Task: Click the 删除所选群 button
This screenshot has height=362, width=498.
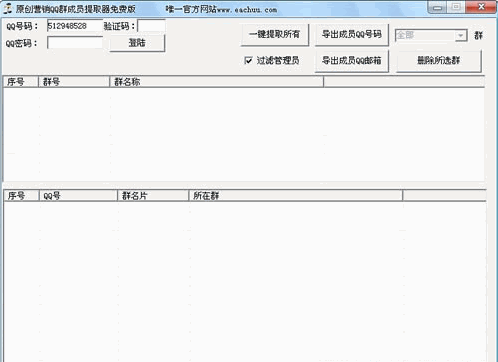Action: pos(439,61)
